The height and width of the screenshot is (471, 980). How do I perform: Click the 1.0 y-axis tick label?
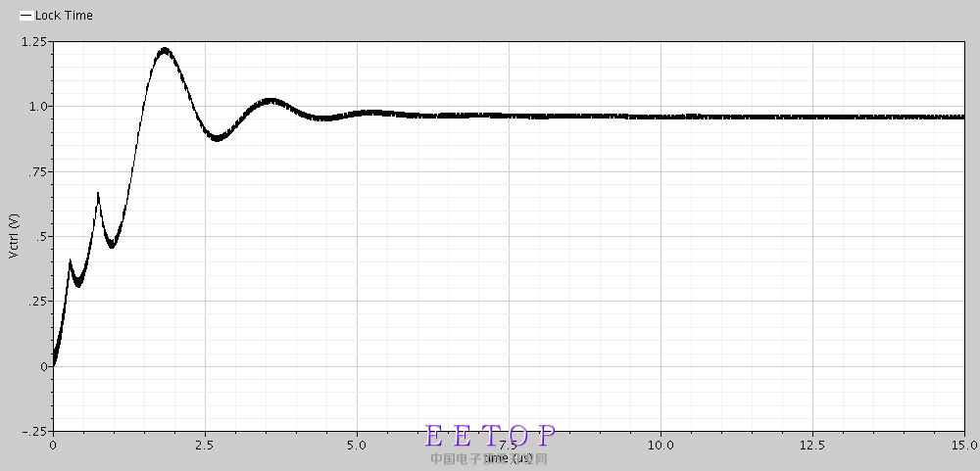coord(38,107)
